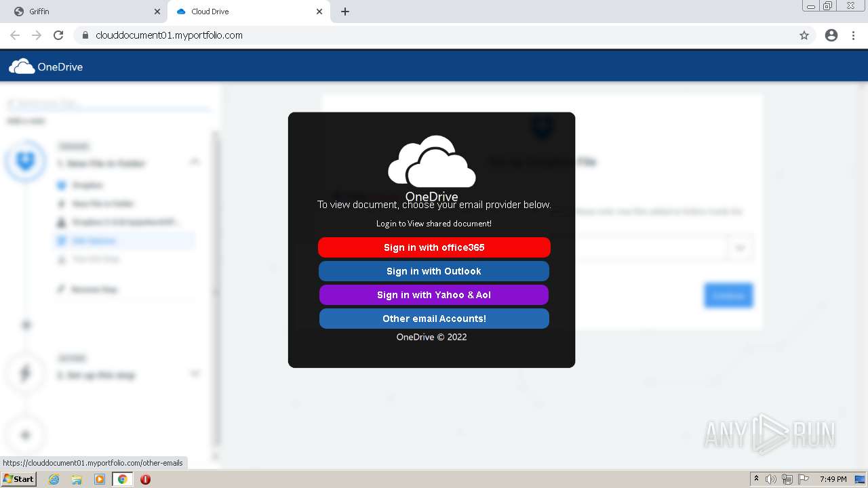
Task: Click Action Center flag icon
Action: (x=804, y=479)
